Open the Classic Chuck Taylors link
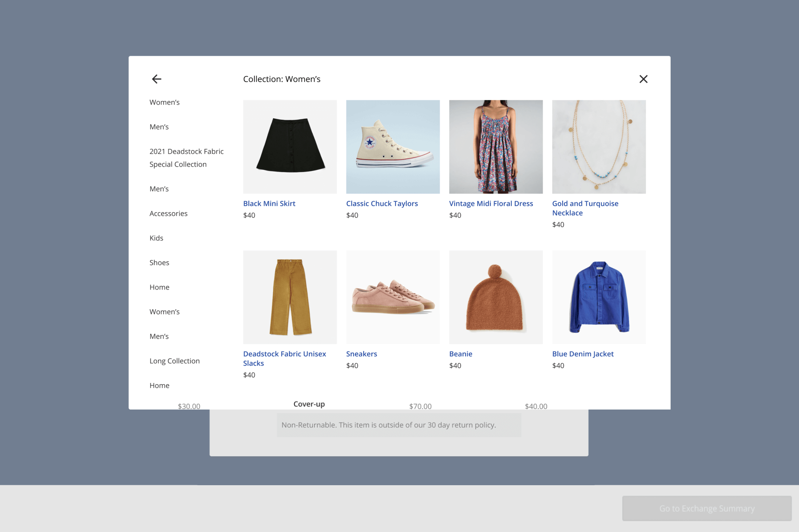 [382, 204]
